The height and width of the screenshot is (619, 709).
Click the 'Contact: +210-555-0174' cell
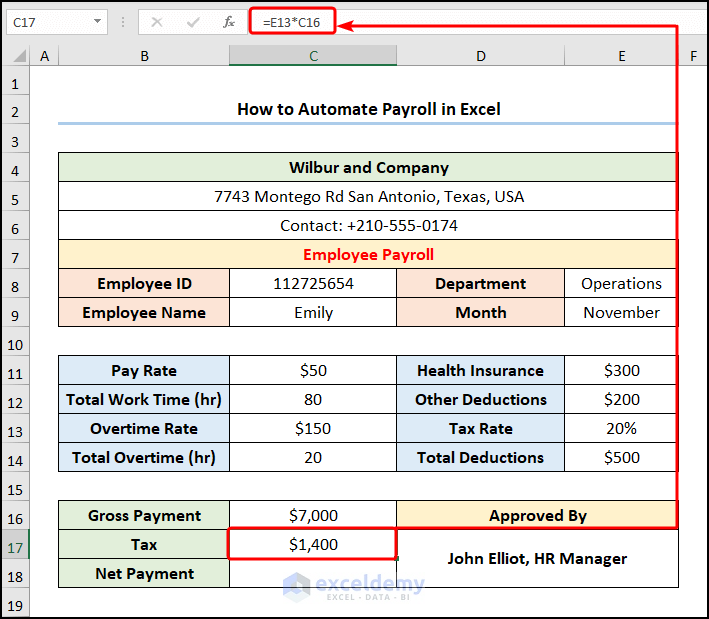pos(368,225)
